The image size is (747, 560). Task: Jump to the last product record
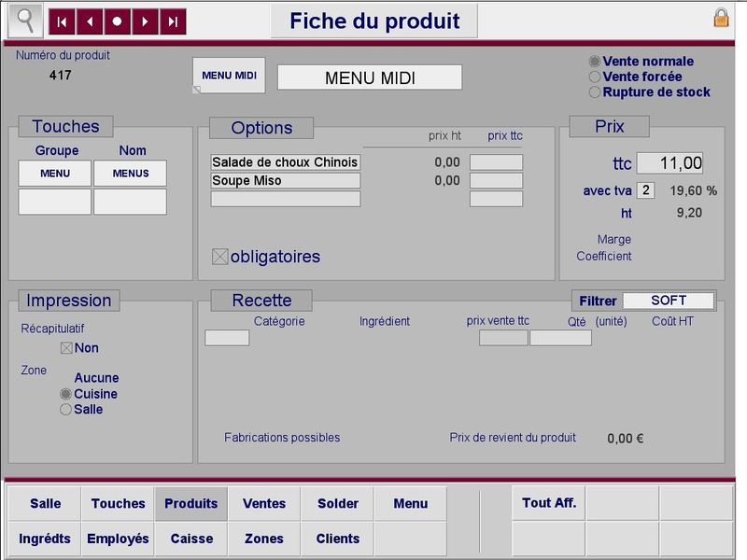pyautogui.click(x=173, y=21)
